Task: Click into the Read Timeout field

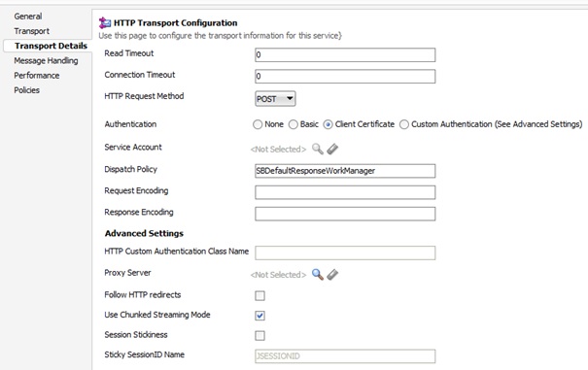Action: tap(345, 55)
